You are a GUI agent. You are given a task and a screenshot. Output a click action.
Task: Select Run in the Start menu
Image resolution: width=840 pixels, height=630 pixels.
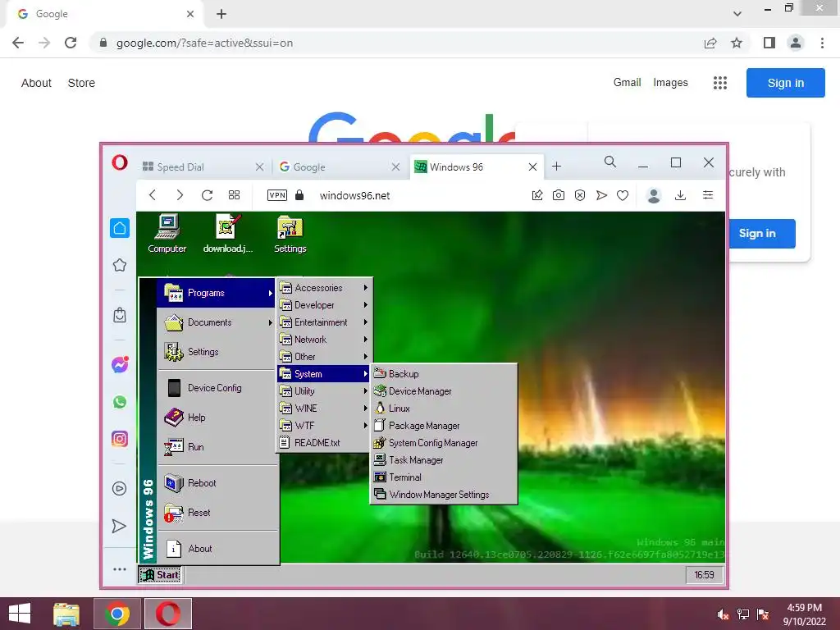(217, 447)
